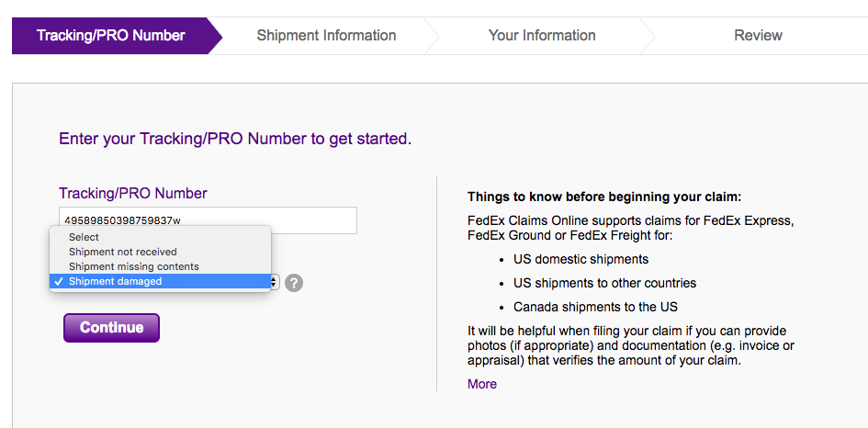This screenshot has height=428, width=868.
Task: Jump to the Review step
Action: [758, 36]
